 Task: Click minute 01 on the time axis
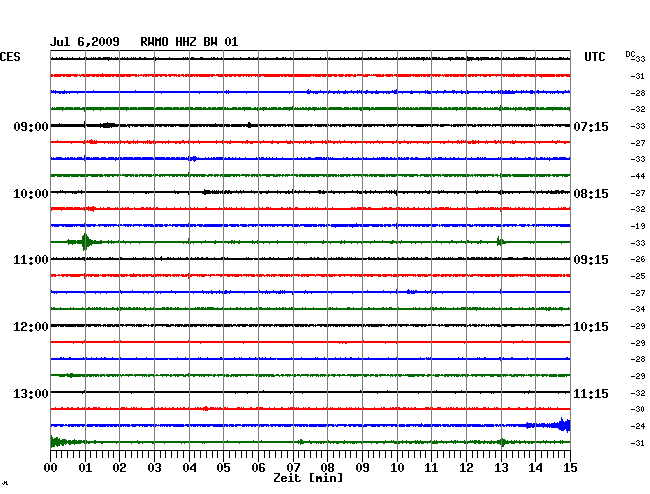(x=85, y=468)
